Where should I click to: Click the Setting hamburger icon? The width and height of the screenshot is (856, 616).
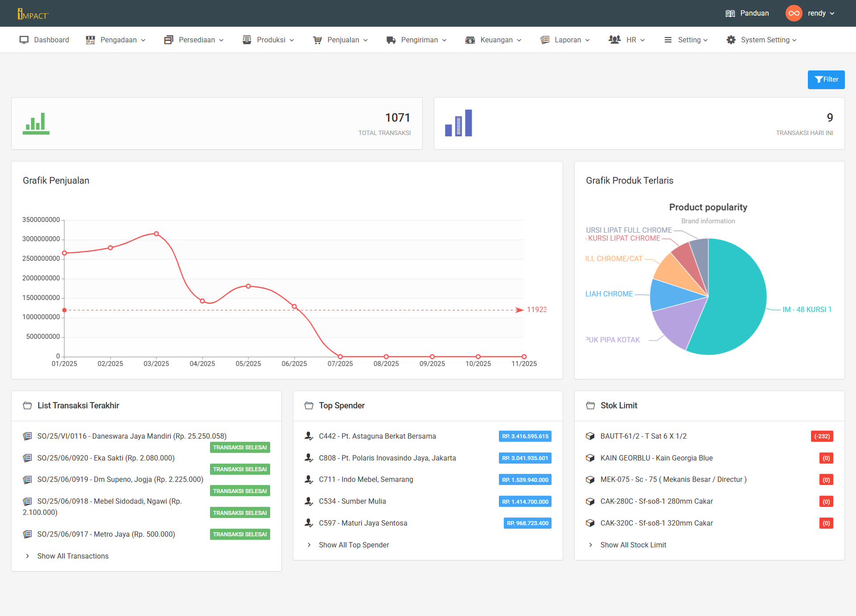[x=668, y=40]
